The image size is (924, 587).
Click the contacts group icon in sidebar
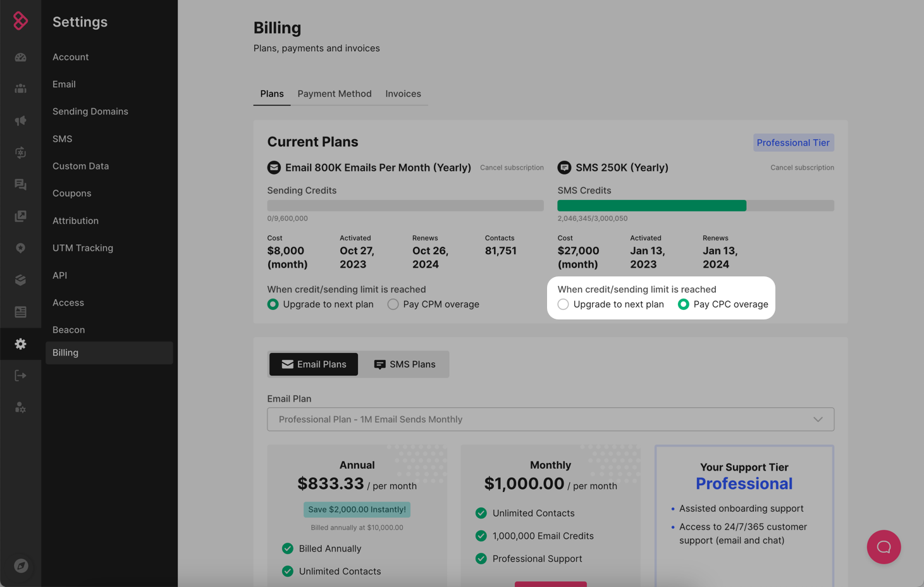pyautogui.click(x=20, y=89)
